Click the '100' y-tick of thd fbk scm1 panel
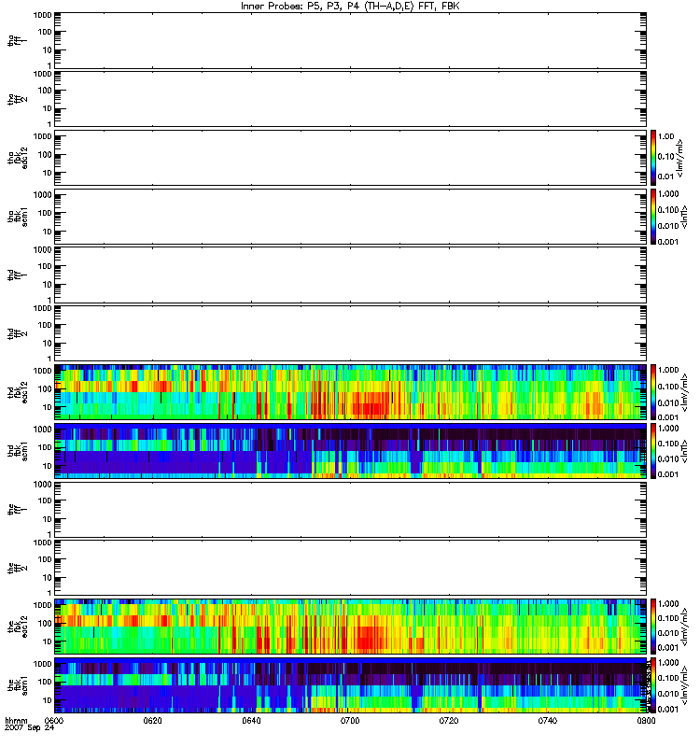700x747 pixels. click(x=45, y=447)
